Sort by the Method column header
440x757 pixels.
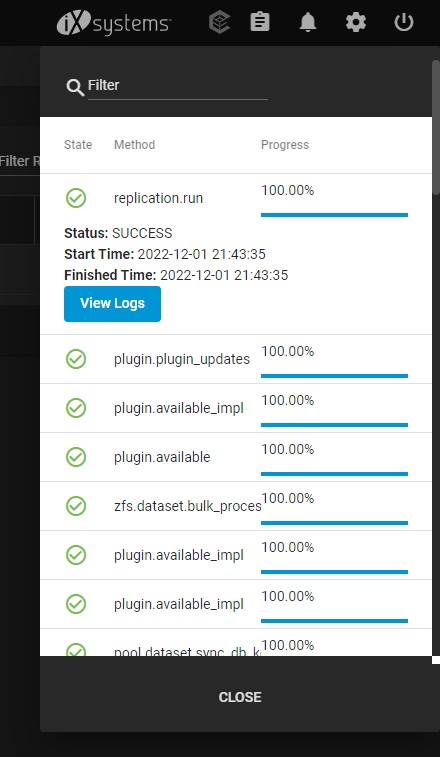coord(134,144)
